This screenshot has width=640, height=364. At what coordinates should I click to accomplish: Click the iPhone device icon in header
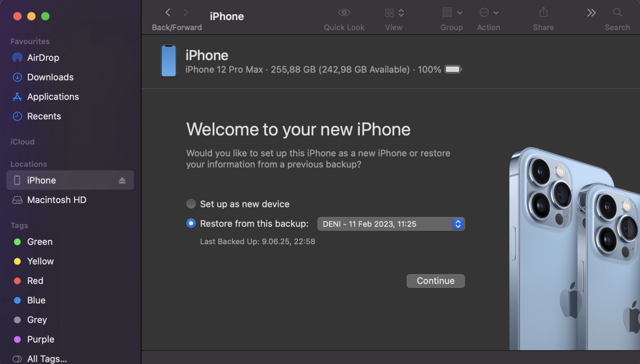tap(169, 61)
